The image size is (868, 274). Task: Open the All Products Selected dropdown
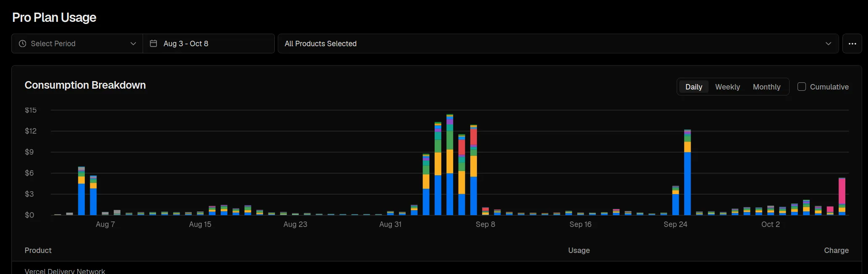click(558, 44)
